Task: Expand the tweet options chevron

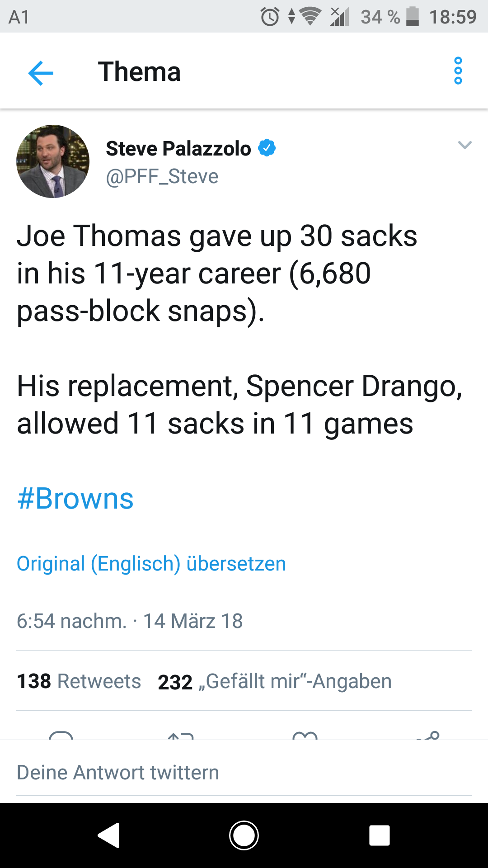Action: (465, 145)
